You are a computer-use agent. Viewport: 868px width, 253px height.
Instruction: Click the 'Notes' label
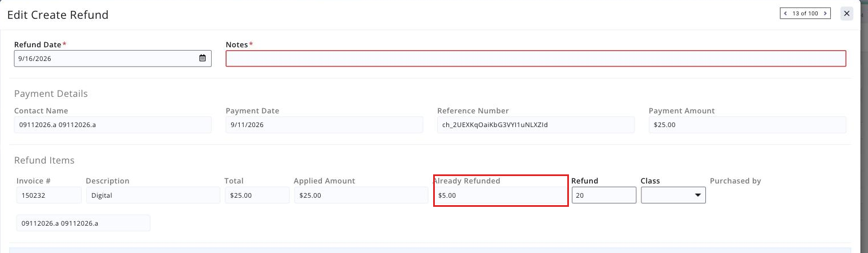pyautogui.click(x=237, y=44)
